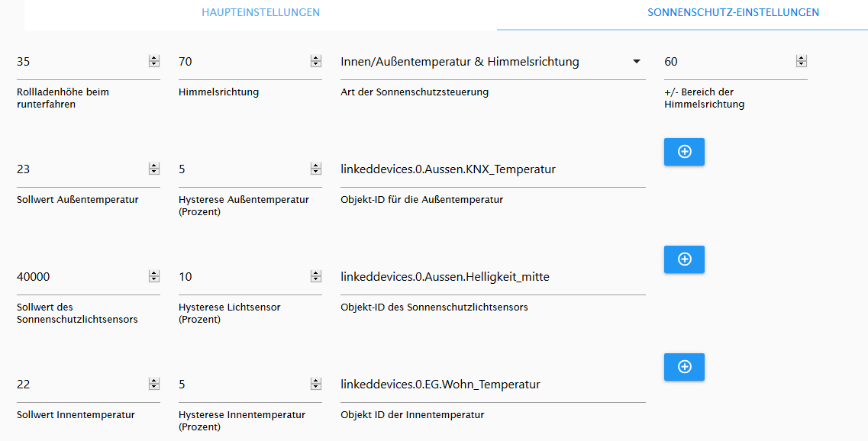The height and width of the screenshot is (441, 868).
Task: Click stepper of +/- Bereich der Himmelsrichtung
Action: click(801, 61)
